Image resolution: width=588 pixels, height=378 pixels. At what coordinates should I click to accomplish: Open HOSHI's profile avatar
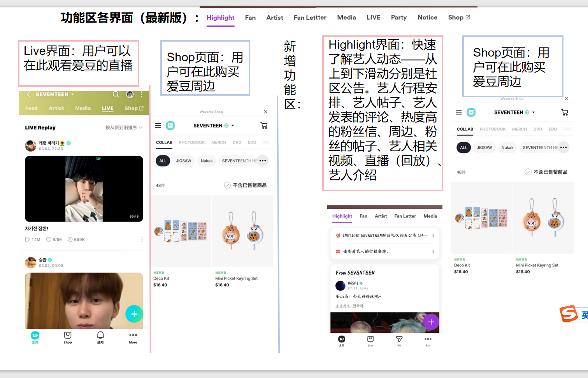[x=341, y=285]
